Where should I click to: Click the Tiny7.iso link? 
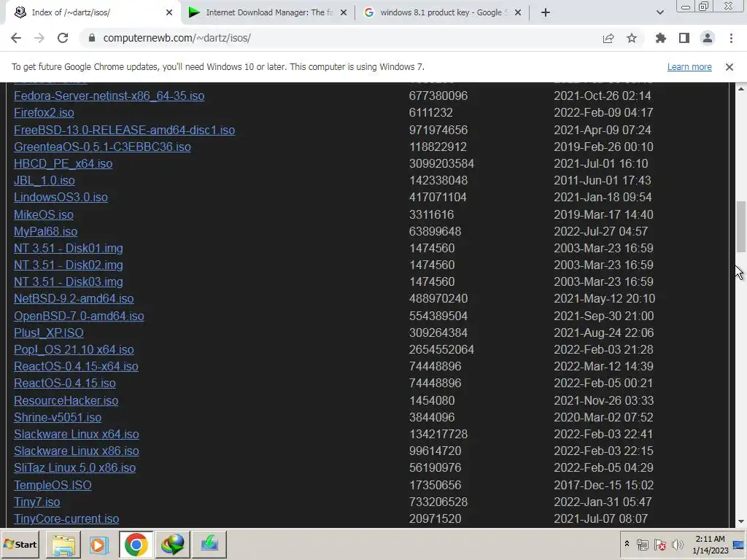[36, 502]
